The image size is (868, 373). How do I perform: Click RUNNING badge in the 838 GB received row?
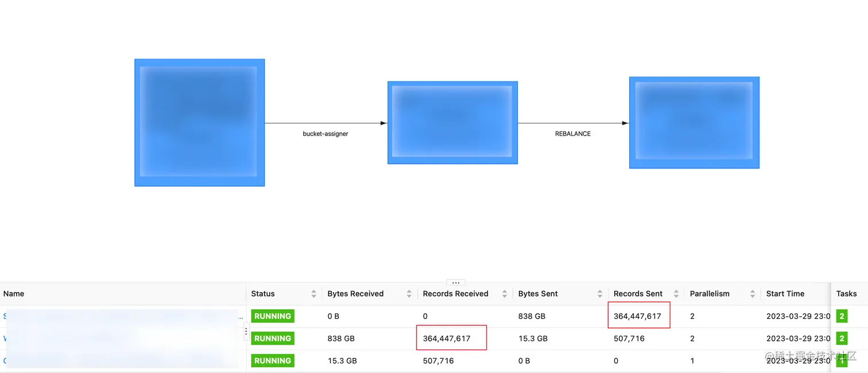tap(273, 339)
